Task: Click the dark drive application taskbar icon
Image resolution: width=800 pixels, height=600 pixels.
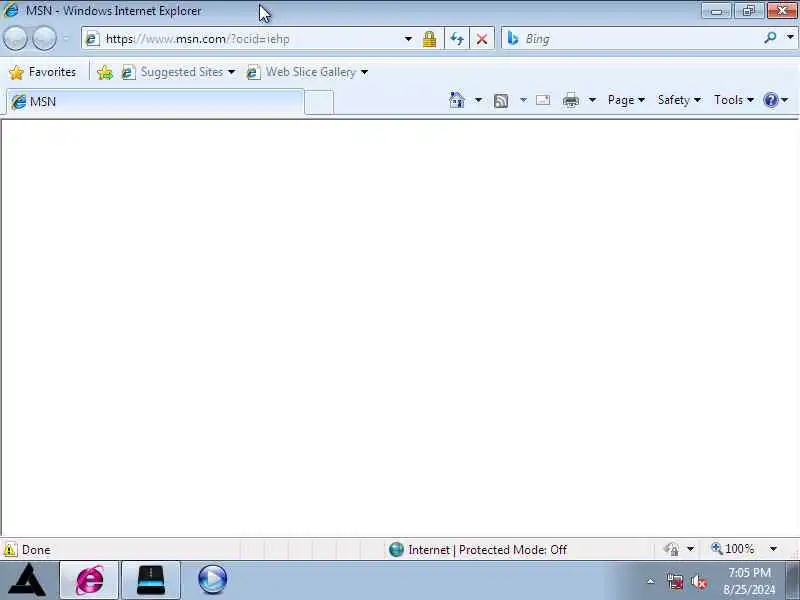Action: (151, 580)
